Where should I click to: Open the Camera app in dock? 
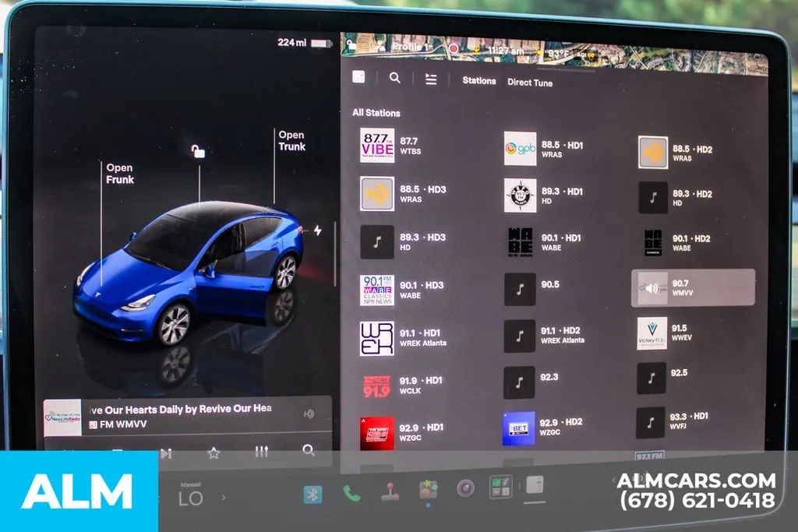(x=465, y=488)
